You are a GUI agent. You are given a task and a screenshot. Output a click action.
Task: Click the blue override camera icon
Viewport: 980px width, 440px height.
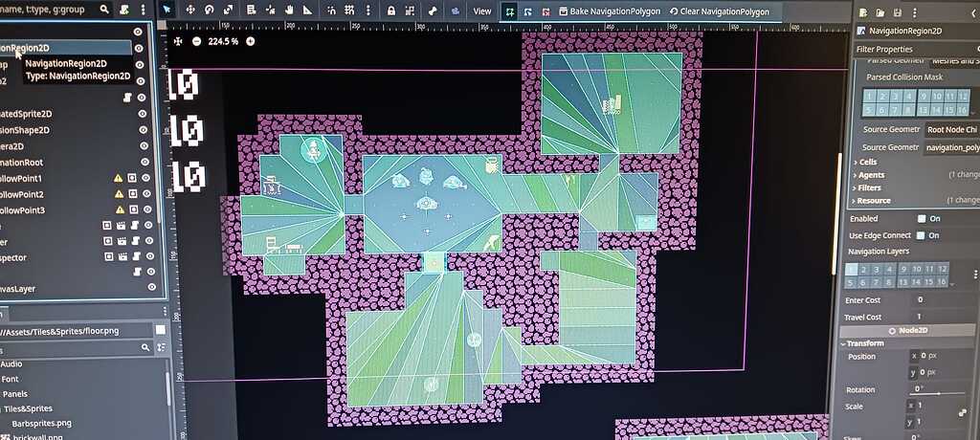(456, 11)
